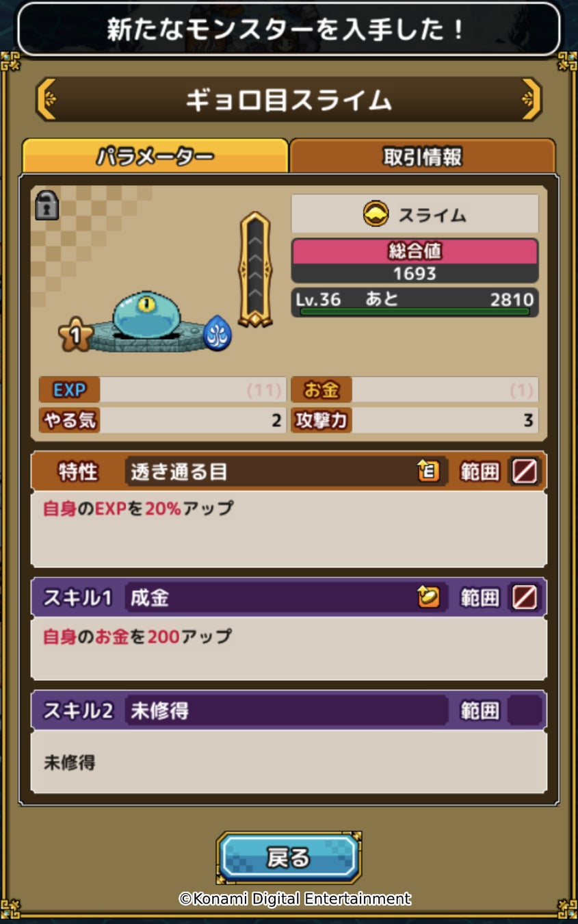Click the スキル1 range slash icon
578x924 pixels.
[x=525, y=598]
